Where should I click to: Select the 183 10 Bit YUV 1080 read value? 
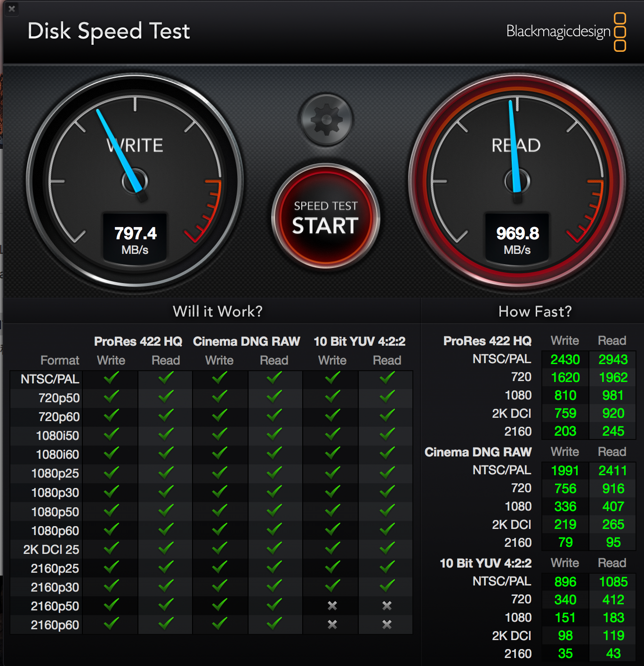point(613,618)
